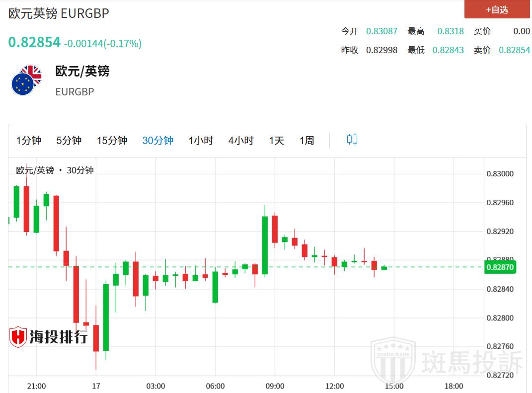Viewport: 532px width, 393px height.
Task: Click the green 0.82870 current price label
Action: 500,267
